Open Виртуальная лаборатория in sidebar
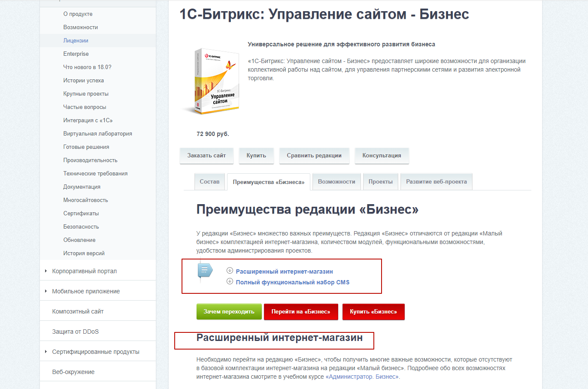 click(97, 133)
